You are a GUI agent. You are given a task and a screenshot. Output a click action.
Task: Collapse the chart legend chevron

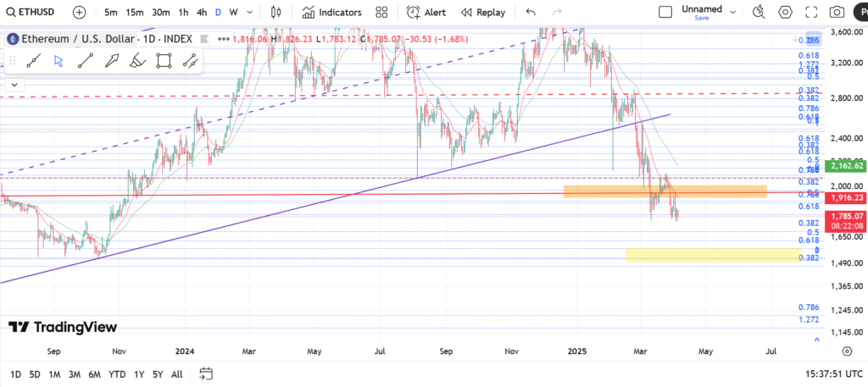pos(15,85)
